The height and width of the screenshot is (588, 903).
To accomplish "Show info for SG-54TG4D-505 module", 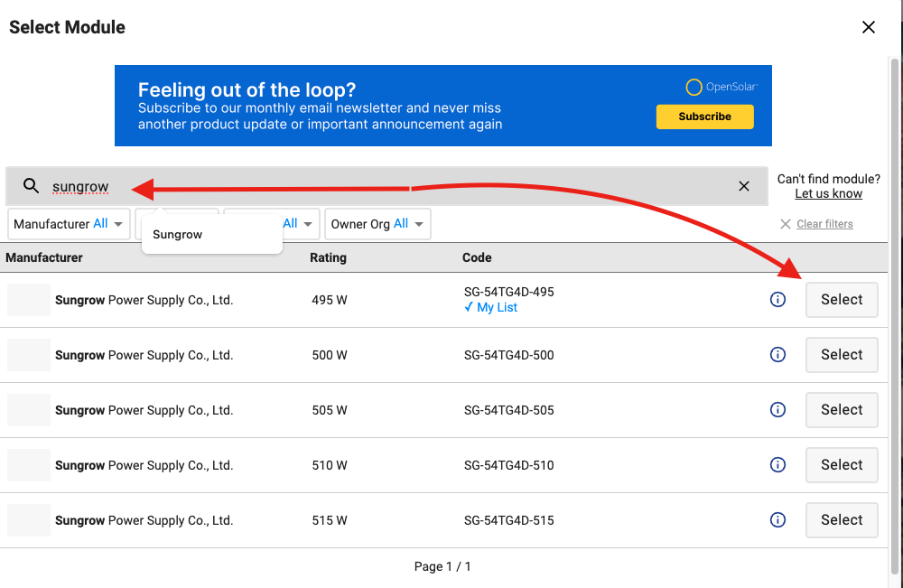I will 777,409.
